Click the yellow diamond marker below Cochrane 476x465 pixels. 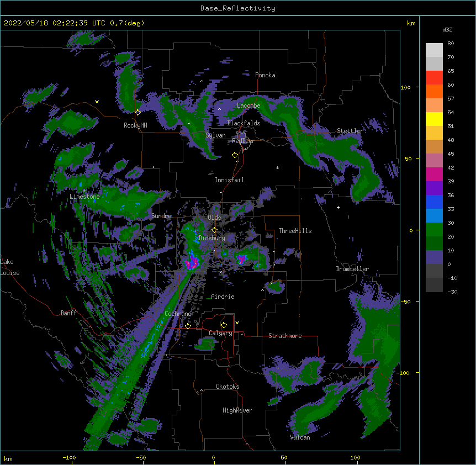point(188,326)
